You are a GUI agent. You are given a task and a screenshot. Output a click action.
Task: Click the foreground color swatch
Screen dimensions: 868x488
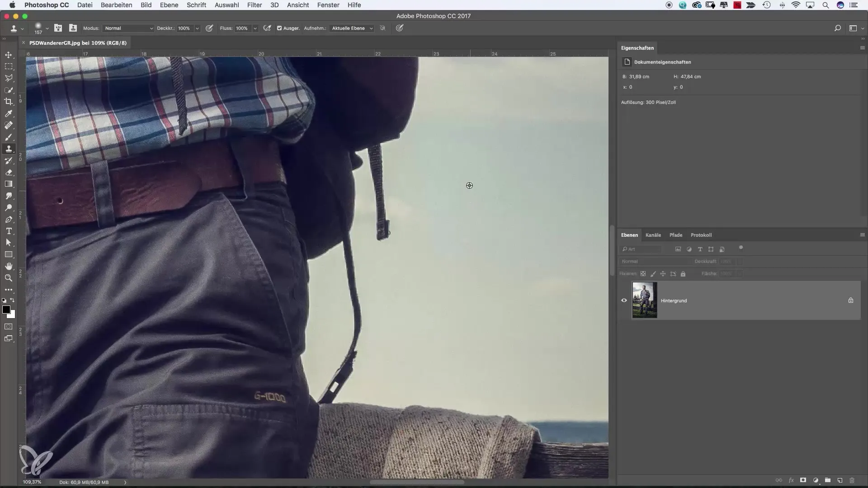pos(6,310)
